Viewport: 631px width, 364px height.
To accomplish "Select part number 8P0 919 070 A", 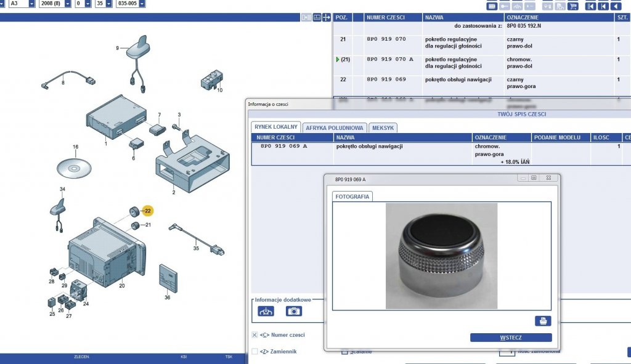I will point(390,59).
